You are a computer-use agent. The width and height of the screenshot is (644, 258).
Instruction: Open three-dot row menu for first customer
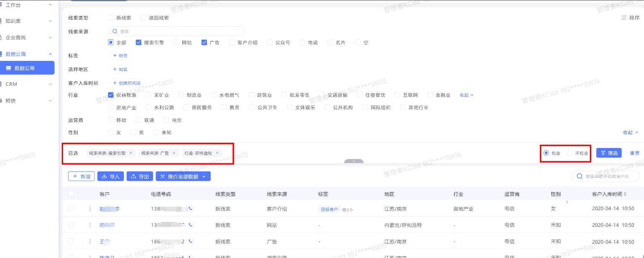(90, 208)
